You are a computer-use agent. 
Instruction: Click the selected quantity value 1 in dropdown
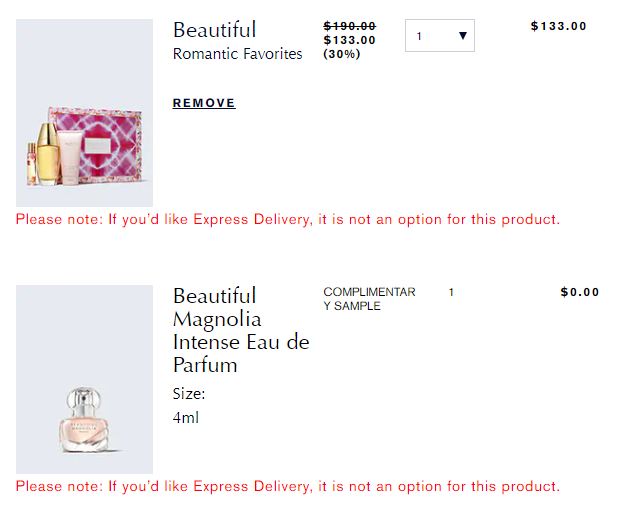[419, 36]
